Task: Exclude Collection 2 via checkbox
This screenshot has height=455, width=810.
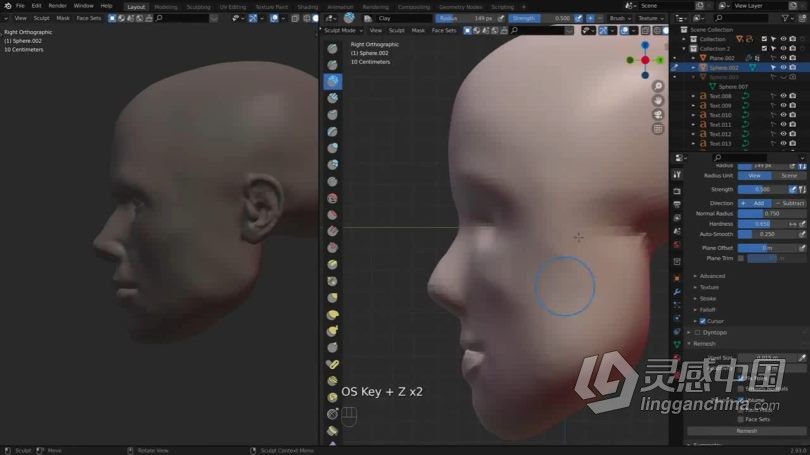Action: coord(764,49)
